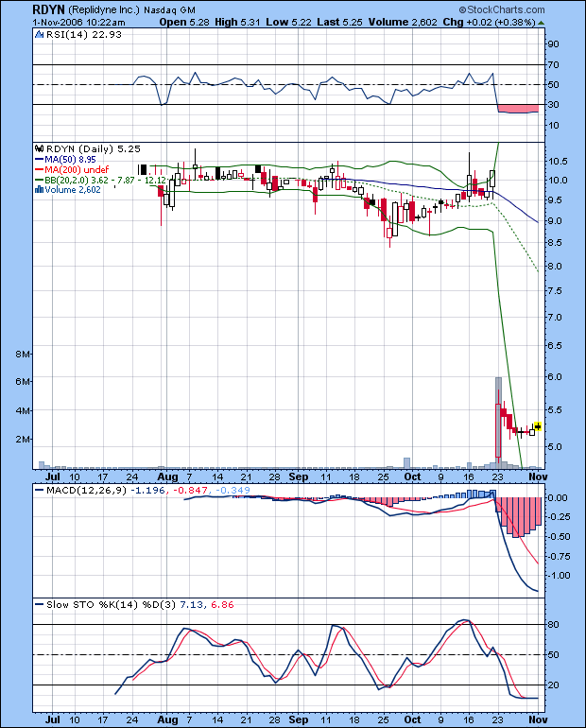Screen dimensions: 586x728
Task: Click the 0.00 MACD axis label
Action: tap(558, 497)
